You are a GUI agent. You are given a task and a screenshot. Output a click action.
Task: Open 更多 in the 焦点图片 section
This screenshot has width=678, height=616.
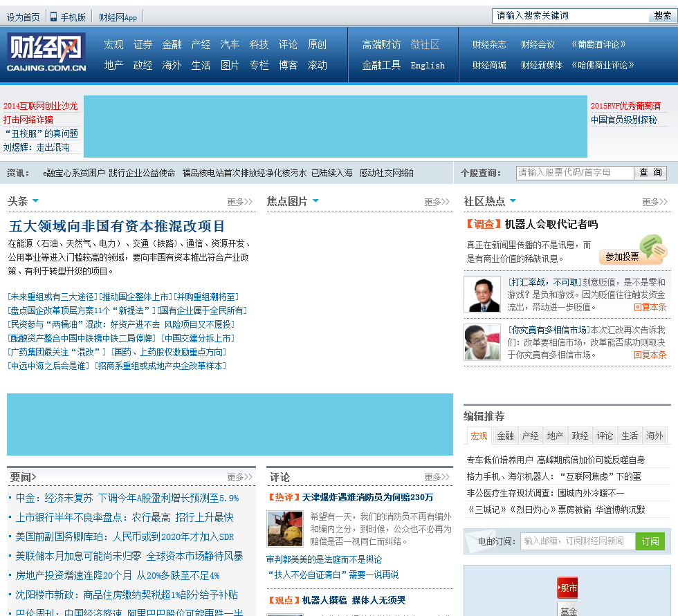point(437,202)
